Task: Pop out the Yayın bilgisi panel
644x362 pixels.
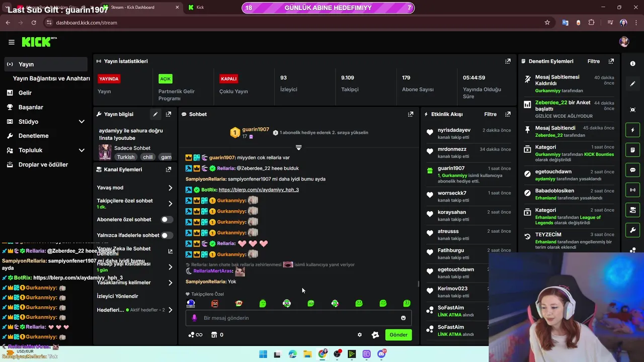Action: [x=169, y=114]
